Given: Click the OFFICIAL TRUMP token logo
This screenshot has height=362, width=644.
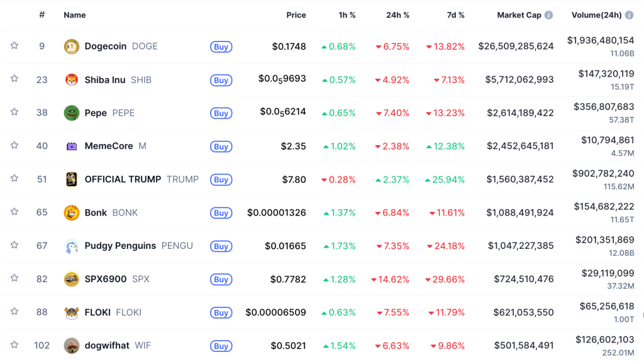Looking at the screenshot, I should pos(74,180).
